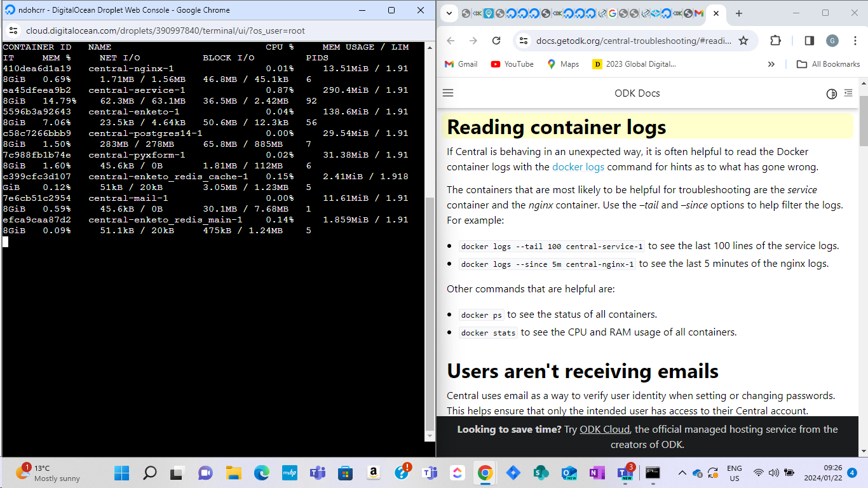Viewport: 868px width, 488px height.
Task: Close the active ODK Docs tab
Action: (716, 13)
